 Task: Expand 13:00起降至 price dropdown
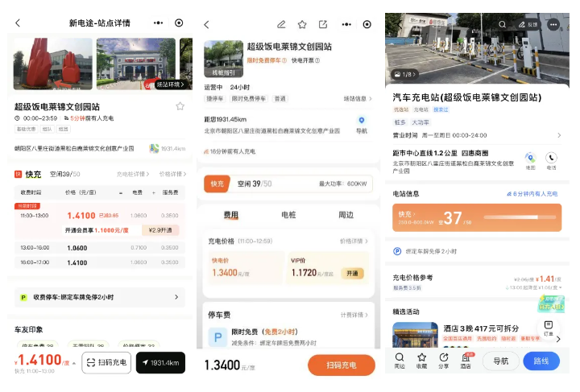[533, 287]
